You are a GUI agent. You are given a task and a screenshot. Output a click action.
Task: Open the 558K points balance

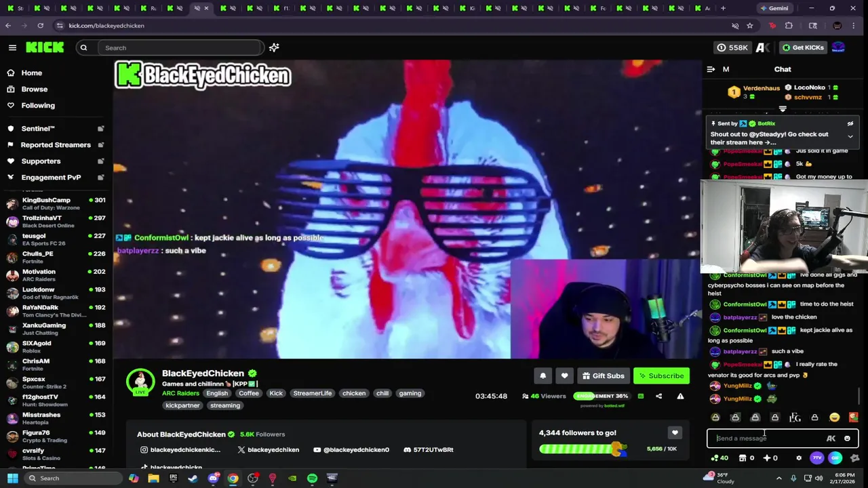(732, 47)
